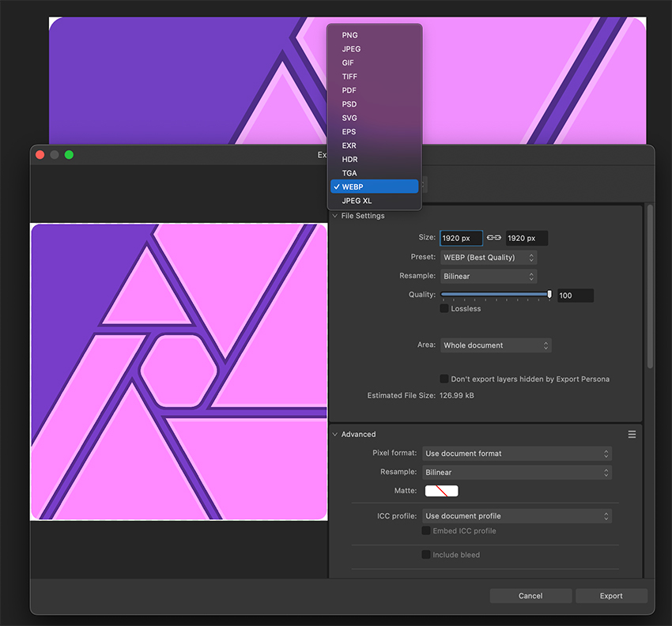Open the Resample dropdown under File Settings

click(489, 276)
